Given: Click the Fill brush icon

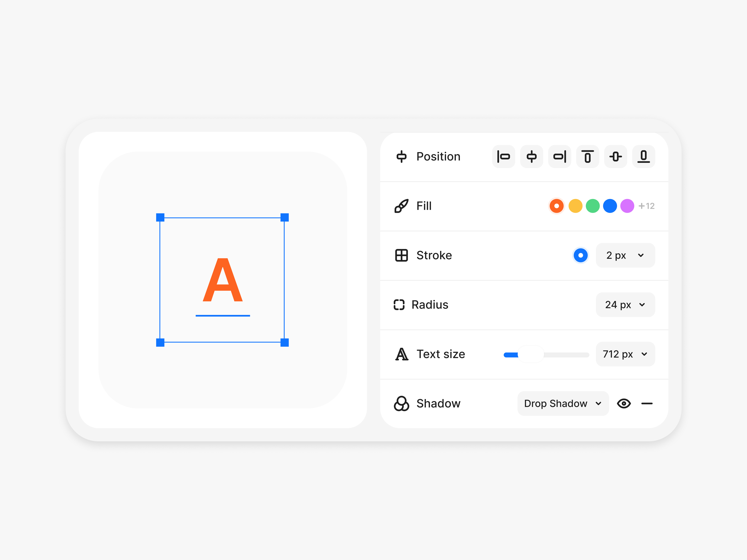Looking at the screenshot, I should pyautogui.click(x=402, y=206).
